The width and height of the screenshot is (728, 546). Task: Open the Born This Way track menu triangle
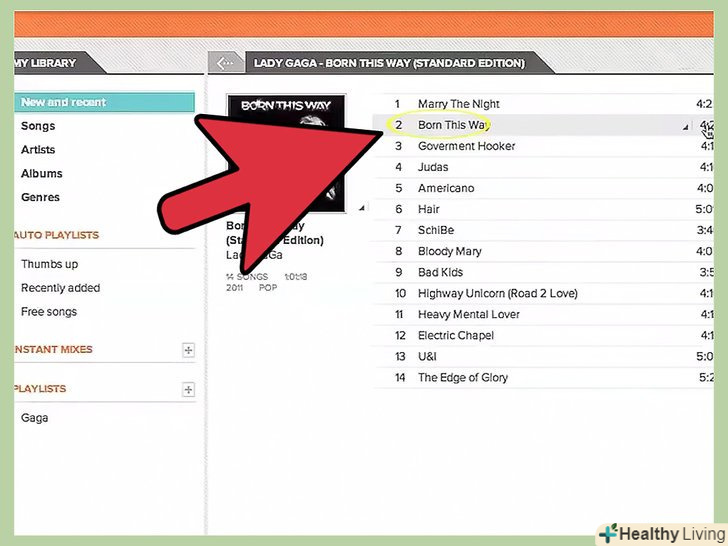685,127
